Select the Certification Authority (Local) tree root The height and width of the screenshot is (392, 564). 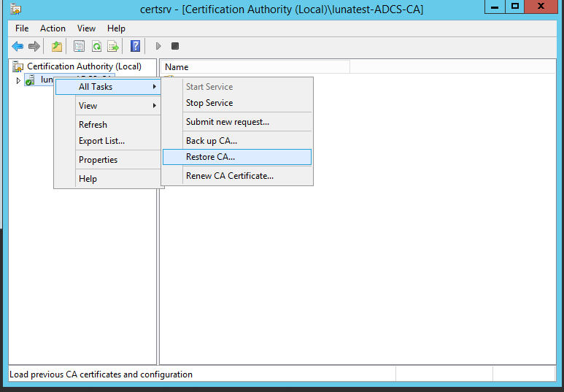click(84, 66)
